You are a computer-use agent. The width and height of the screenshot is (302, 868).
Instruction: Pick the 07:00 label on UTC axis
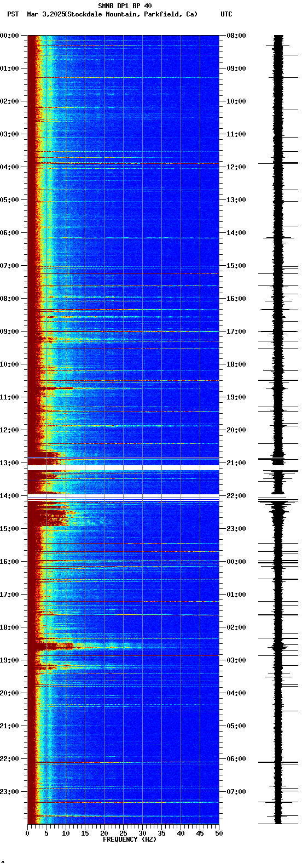pos(236,792)
